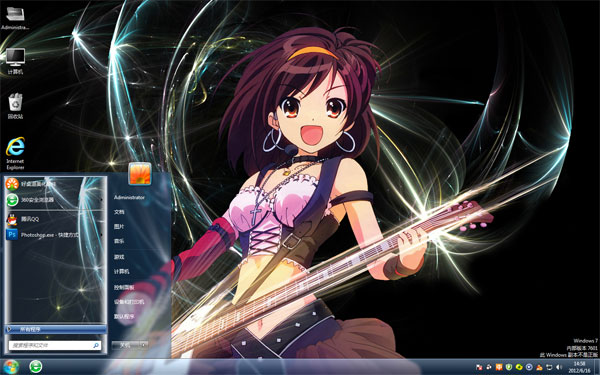Open the Administrator link in the Start menu
Screen dimensions: 600x375
point(129,197)
